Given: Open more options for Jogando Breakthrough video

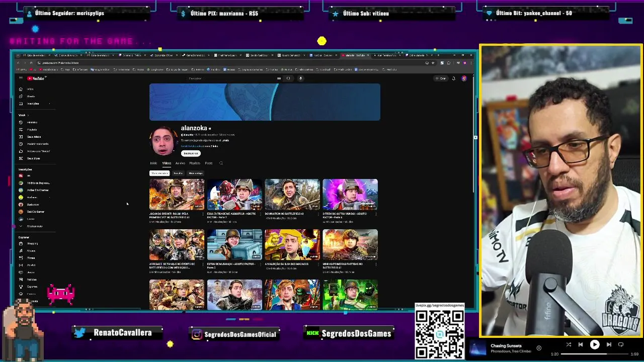Looking at the screenshot, I should coord(203,214).
